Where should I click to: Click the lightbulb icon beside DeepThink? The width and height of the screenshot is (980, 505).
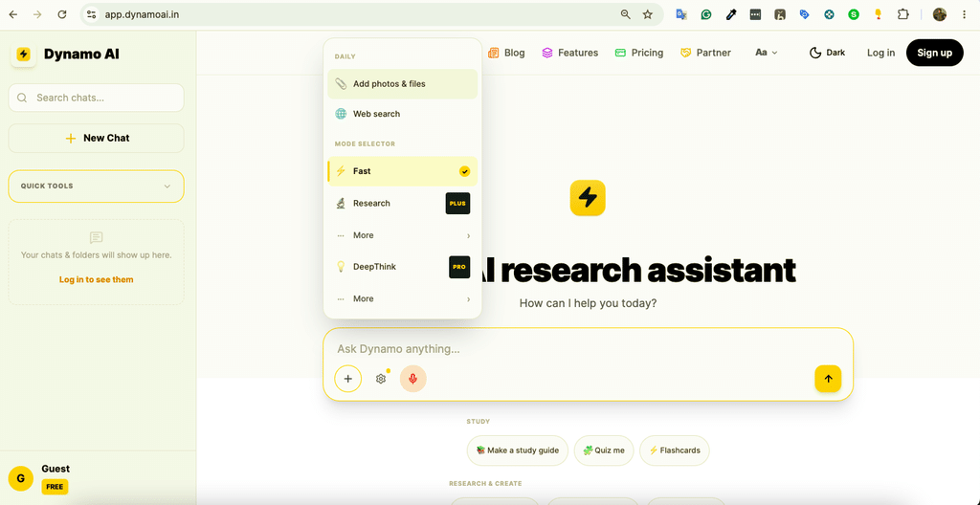(341, 267)
